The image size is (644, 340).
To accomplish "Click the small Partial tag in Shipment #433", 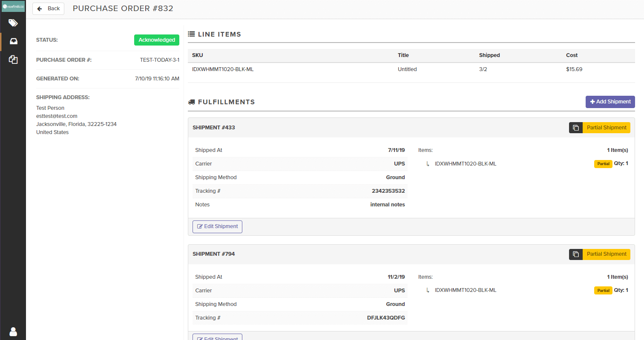I will tap(603, 164).
